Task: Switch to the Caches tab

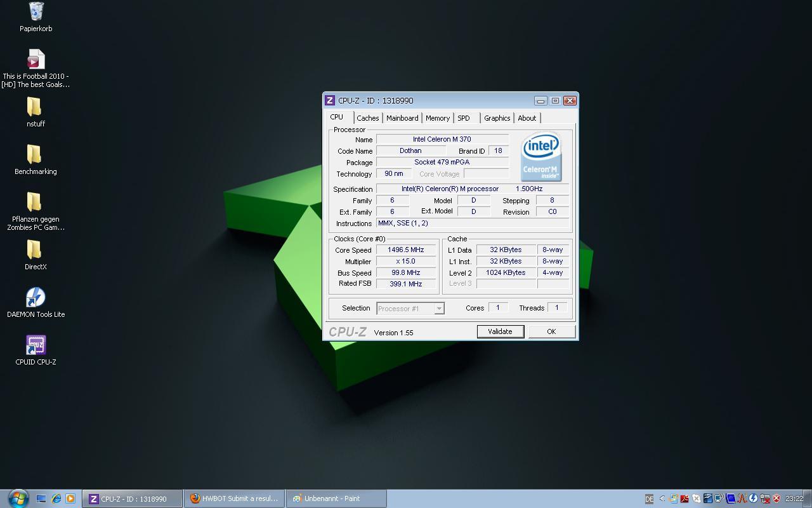Action: pos(367,118)
